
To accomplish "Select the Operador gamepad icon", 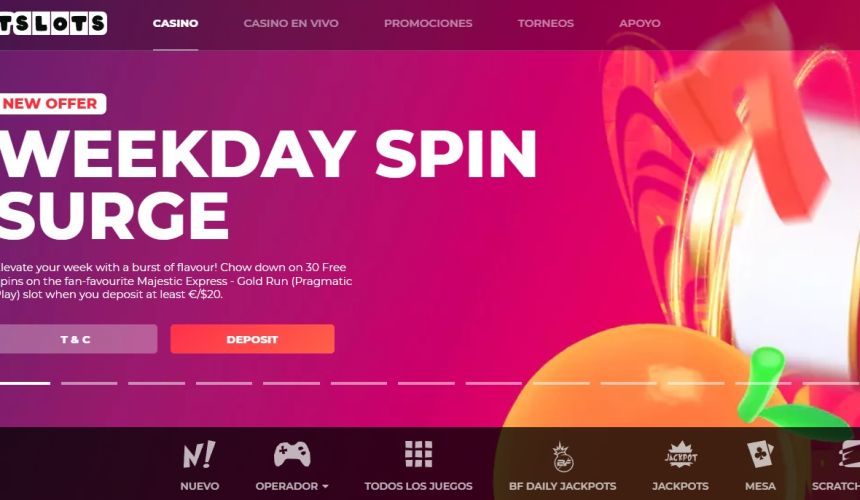I will tap(292, 454).
